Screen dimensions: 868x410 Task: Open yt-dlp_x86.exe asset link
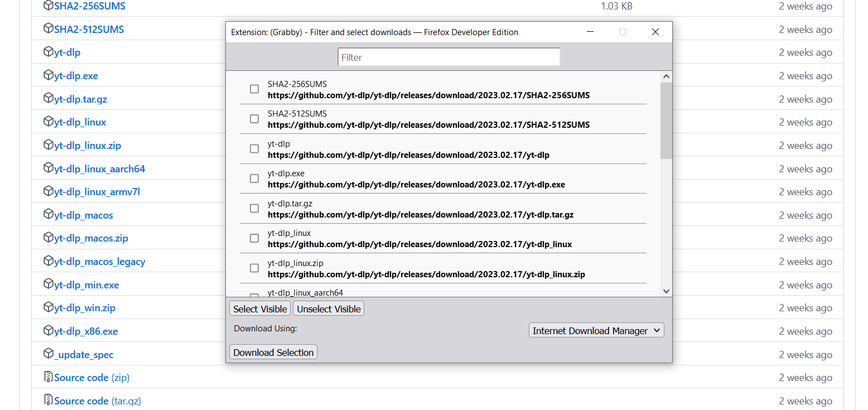tap(86, 331)
